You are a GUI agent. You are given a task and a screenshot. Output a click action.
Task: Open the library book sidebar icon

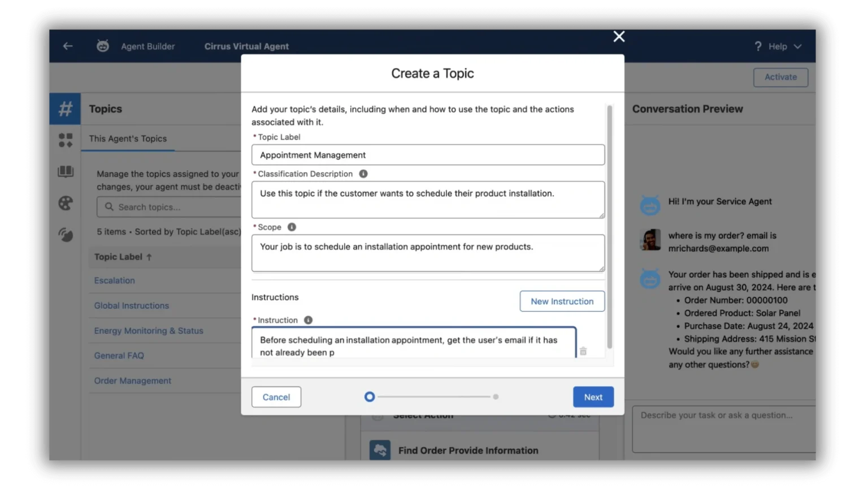tap(66, 172)
